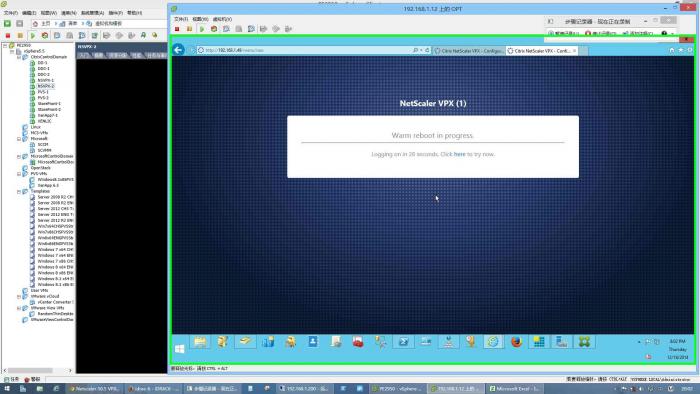Open Edit menu in vSphere Client
The width and height of the screenshot is (700, 394).
click(x=29, y=13)
